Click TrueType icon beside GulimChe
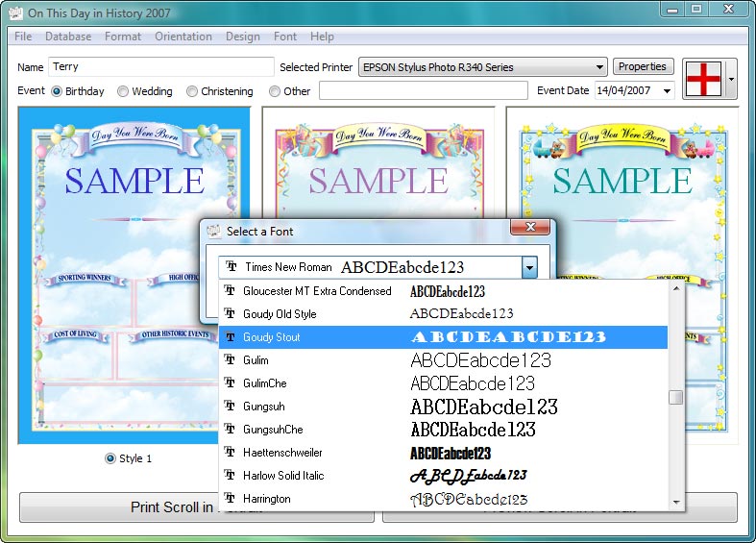The width and height of the screenshot is (756, 543). click(230, 383)
